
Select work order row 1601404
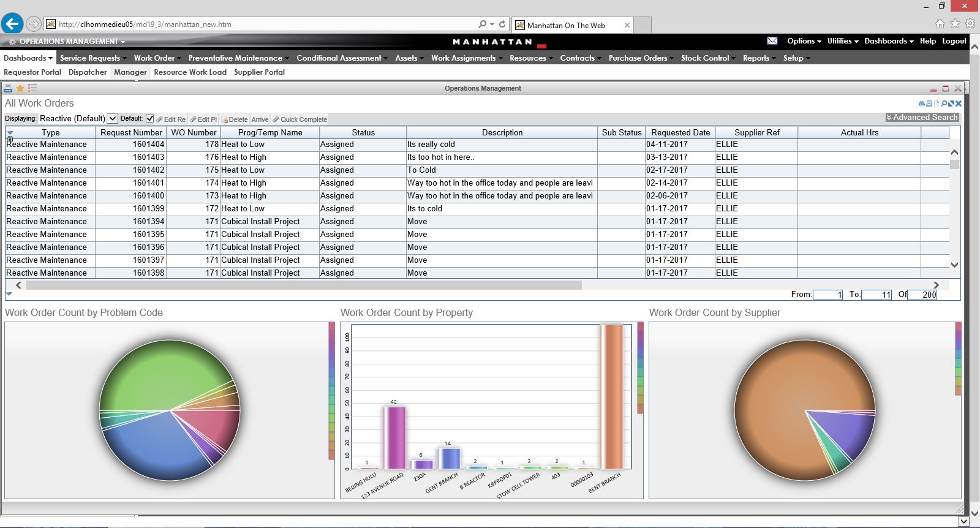(x=478, y=145)
